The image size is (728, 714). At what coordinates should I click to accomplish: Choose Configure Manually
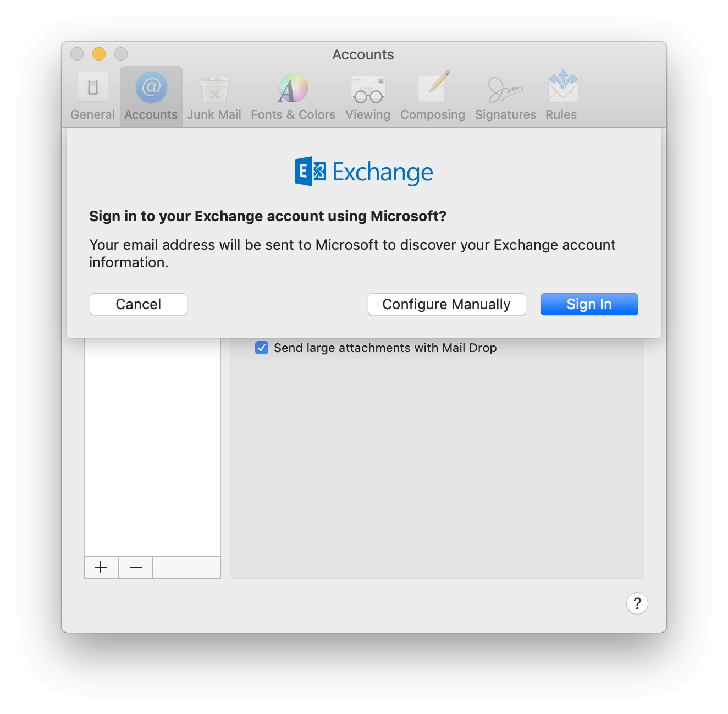tap(446, 304)
